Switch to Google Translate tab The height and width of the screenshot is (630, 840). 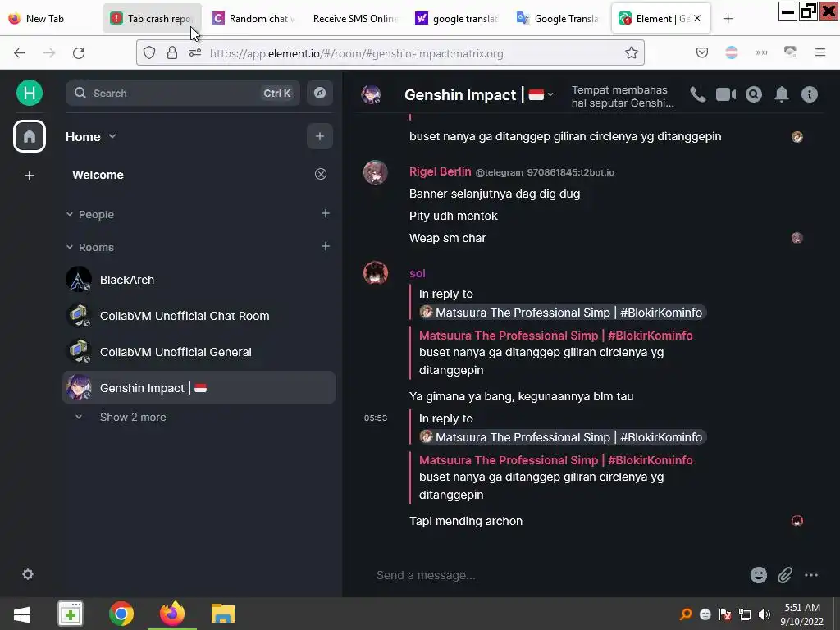pyautogui.click(x=558, y=19)
